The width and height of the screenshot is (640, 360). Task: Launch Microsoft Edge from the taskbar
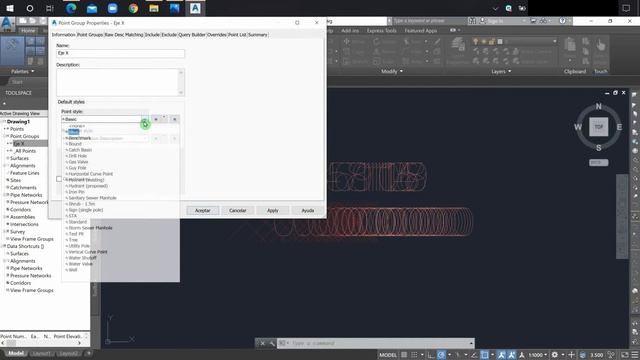click(x=71, y=8)
